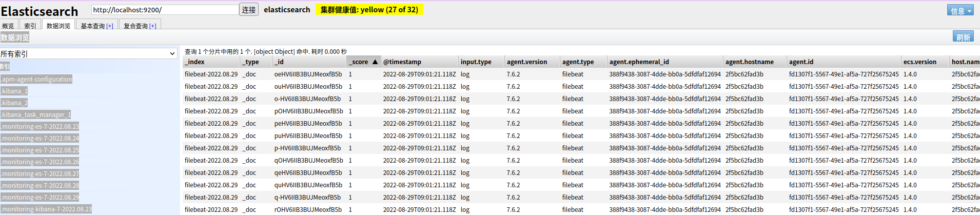The image size is (980, 215).
Task: Open document row peHV6IIB3BUJMeoxfB5b
Action: [x=581, y=123]
